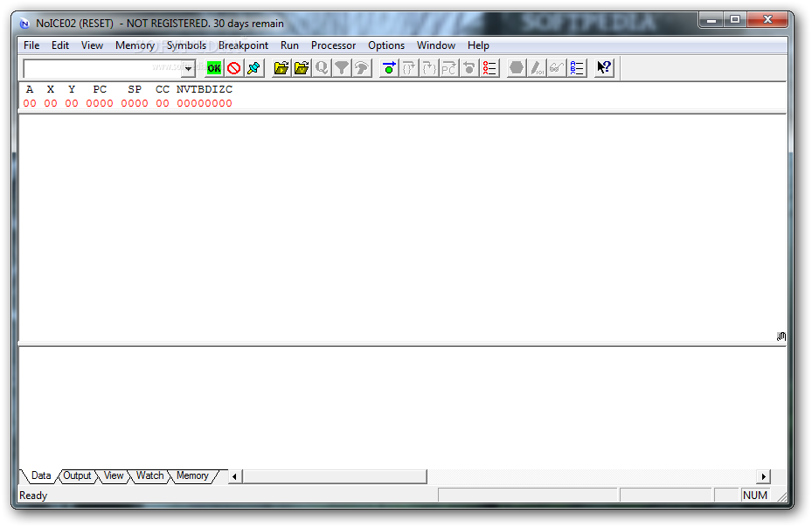Switch to the Watch tab
The image size is (812, 527).
[x=149, y=475]
